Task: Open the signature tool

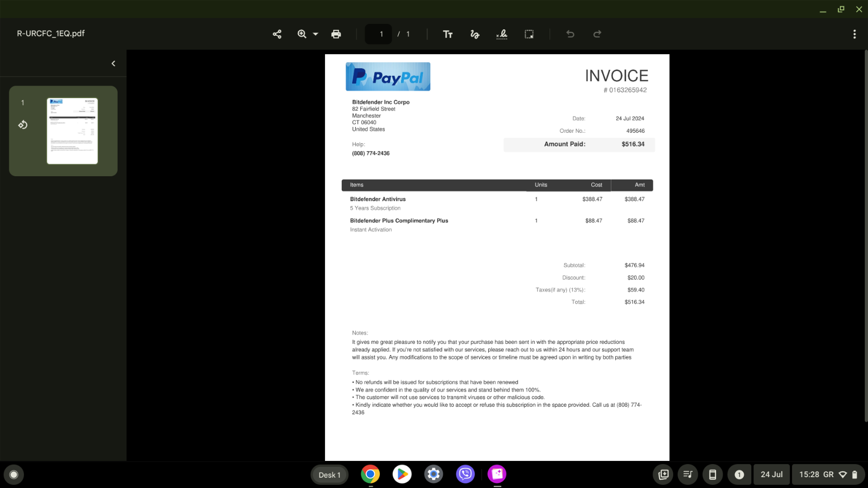Action: point(502,34)
